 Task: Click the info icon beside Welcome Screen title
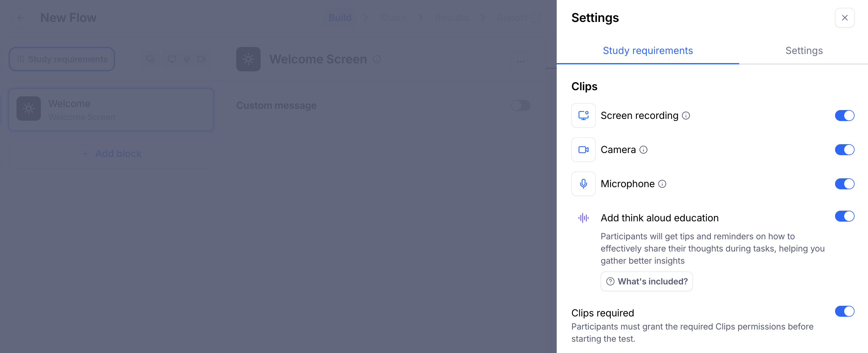click(x=377, y=59)
